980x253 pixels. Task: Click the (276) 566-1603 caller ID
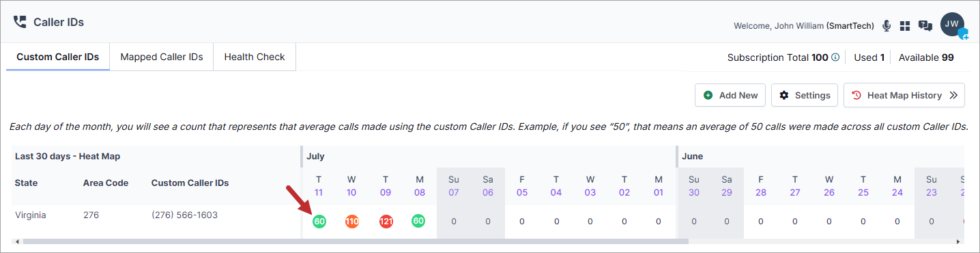[184, 215]
